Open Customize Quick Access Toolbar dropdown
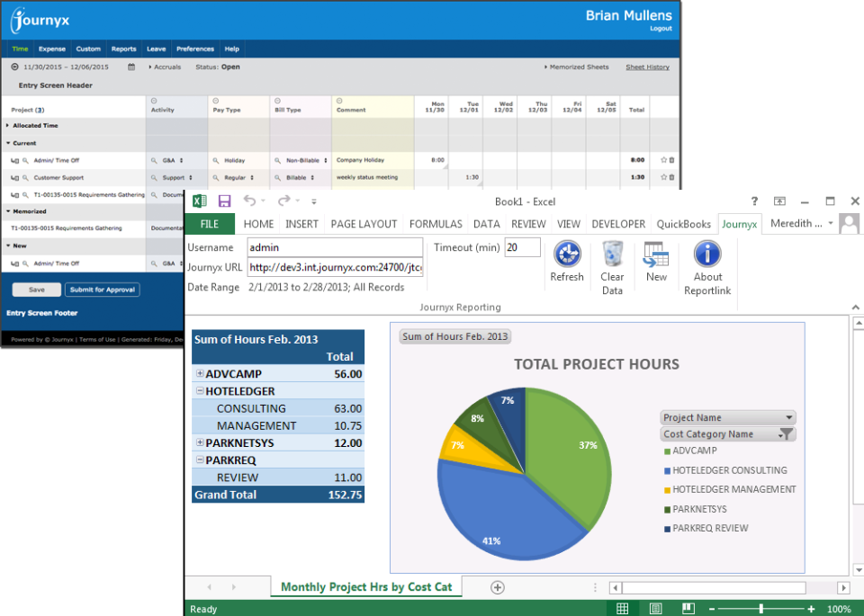Viewport: 864px width, 616px height. tap(313, 201)
